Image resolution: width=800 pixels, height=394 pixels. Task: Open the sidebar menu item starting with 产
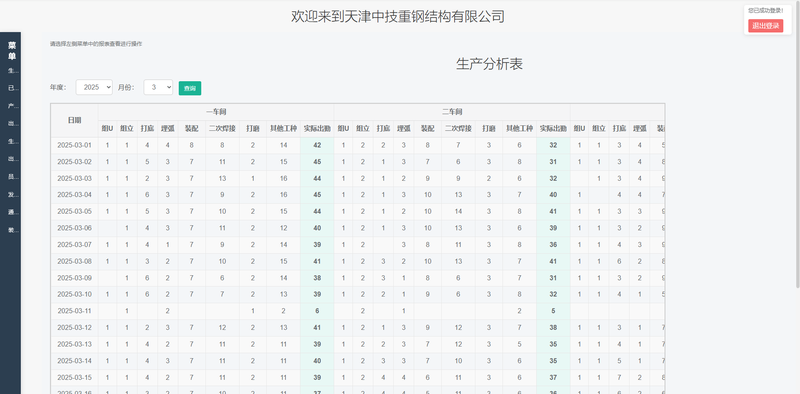pos(10,106)
